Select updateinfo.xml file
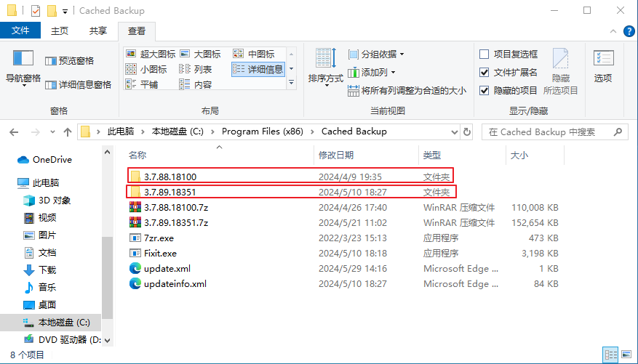Screen dimensions: 638x364 (x=344, y=283)
